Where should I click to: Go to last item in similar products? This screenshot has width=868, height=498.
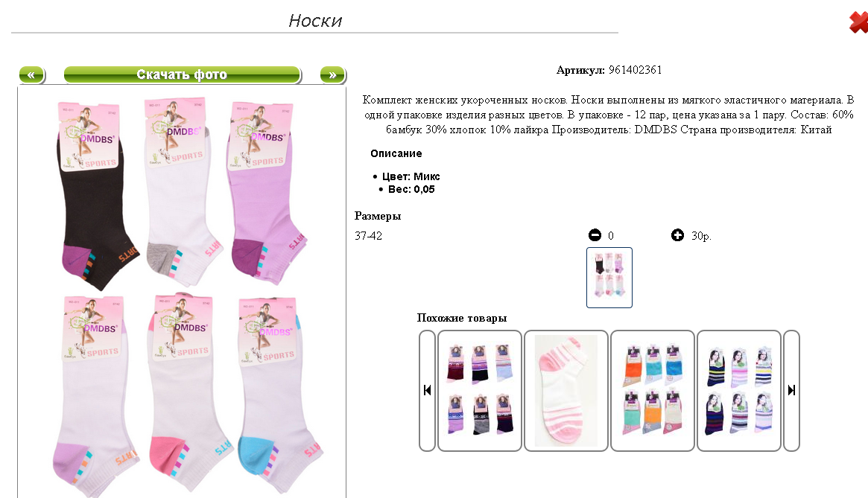click(791, 391)
